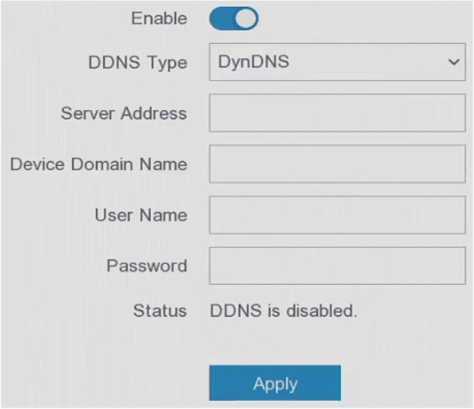The image size is (474, 409).
Task: Click the User Name label
Action: coord(141,215)
